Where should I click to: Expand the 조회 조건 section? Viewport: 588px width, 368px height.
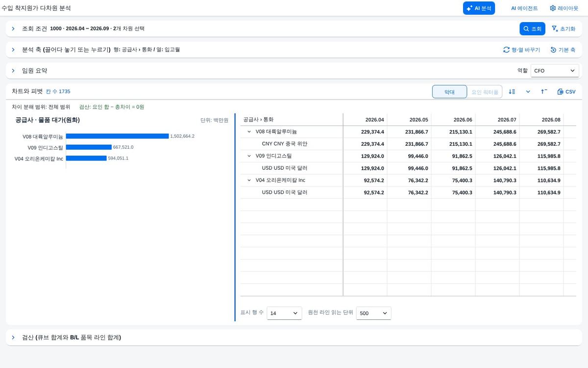pos(13,29)
